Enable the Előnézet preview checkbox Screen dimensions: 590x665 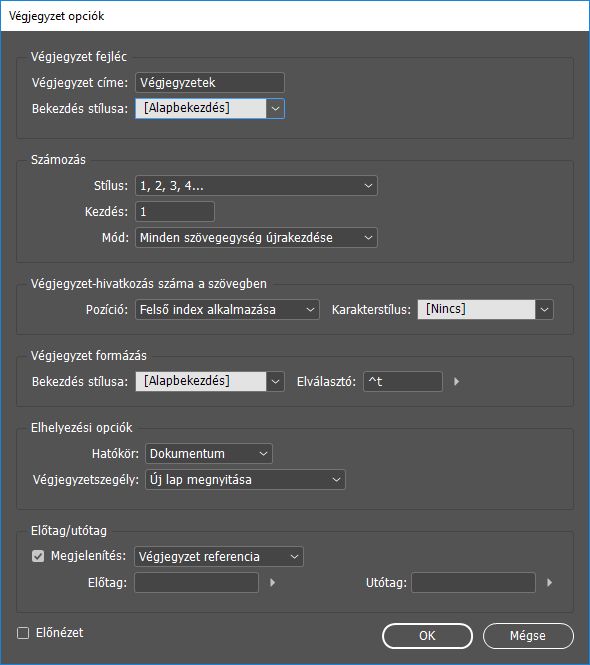click(23, 633)
